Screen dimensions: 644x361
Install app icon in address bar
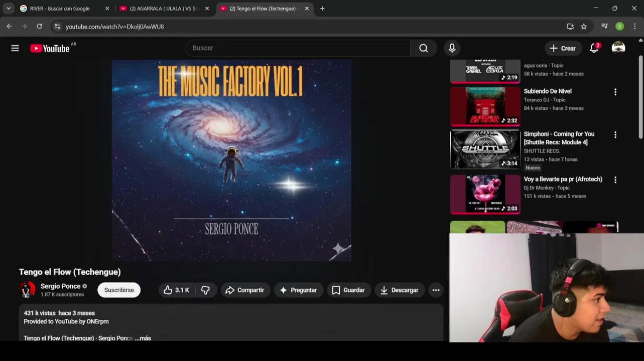pyautogui.click(x=570, y=27)
